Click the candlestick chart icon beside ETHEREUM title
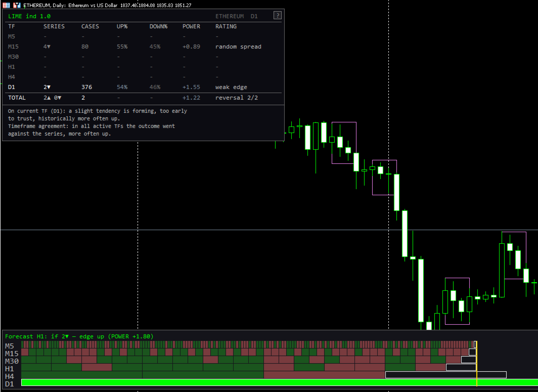 (x=17, y=5)
